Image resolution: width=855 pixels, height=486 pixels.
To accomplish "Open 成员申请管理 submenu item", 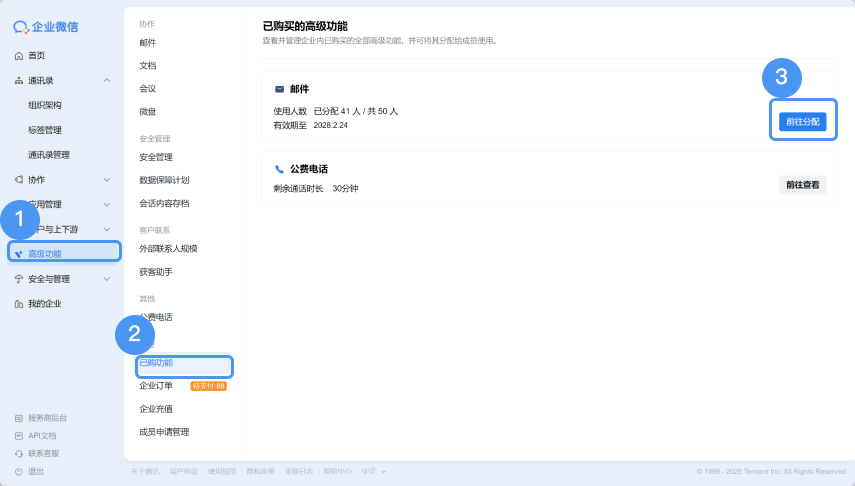I will (x=164, y=432).
